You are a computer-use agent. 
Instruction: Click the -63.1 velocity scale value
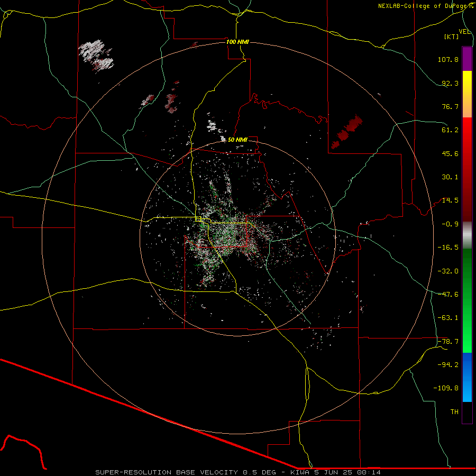[x=448, y=318]
